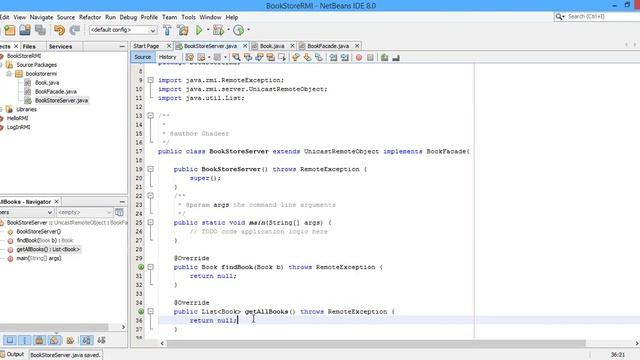The width and height of the screenshot is (640, 360).
Task: Switch to the Book.java tab
Action: coord(272,46)
